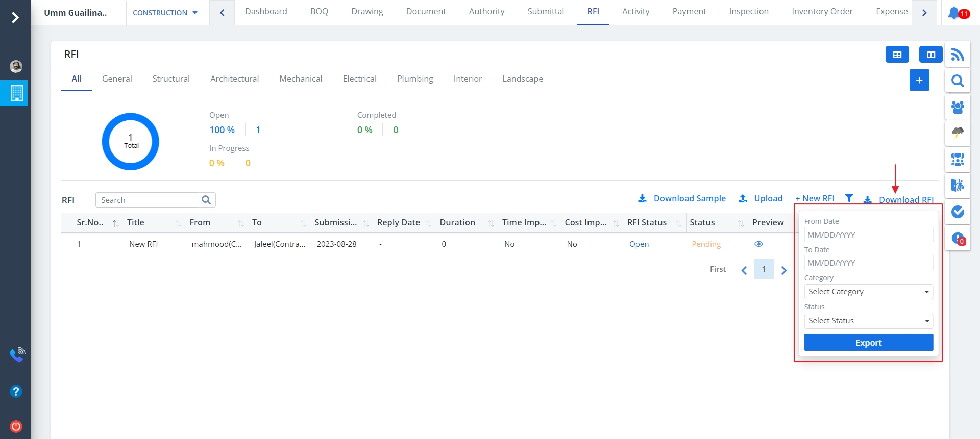The image size is (980, 439).
Task: Preview the New RFI row via eye icon
Action: point(758,244)
